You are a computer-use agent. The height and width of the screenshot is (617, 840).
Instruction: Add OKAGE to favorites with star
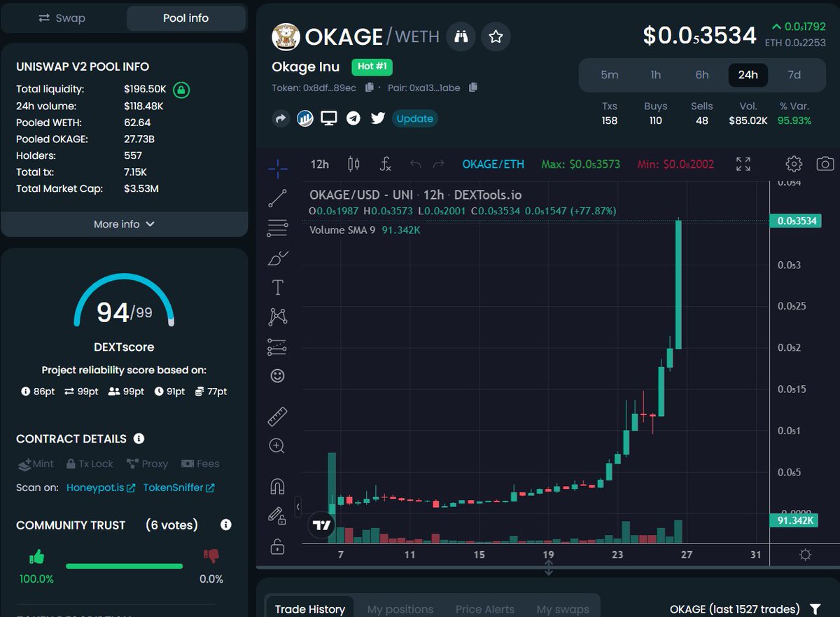pos(496,36)
